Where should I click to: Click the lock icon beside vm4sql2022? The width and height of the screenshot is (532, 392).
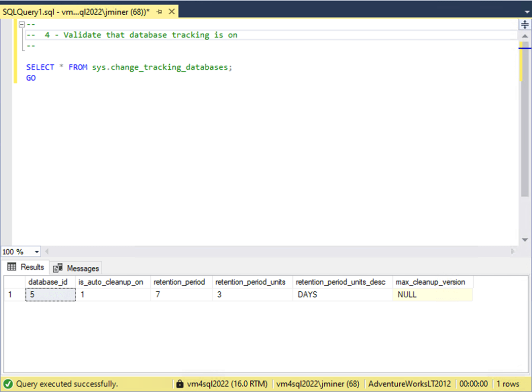[180, 384]
